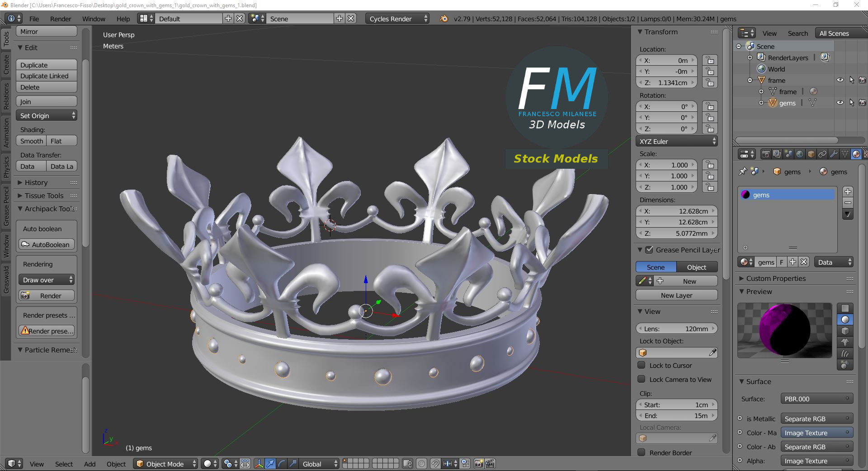Click the eyedropper in Lock to Object
Screen dimensions: 868x471
pos(712,352)
